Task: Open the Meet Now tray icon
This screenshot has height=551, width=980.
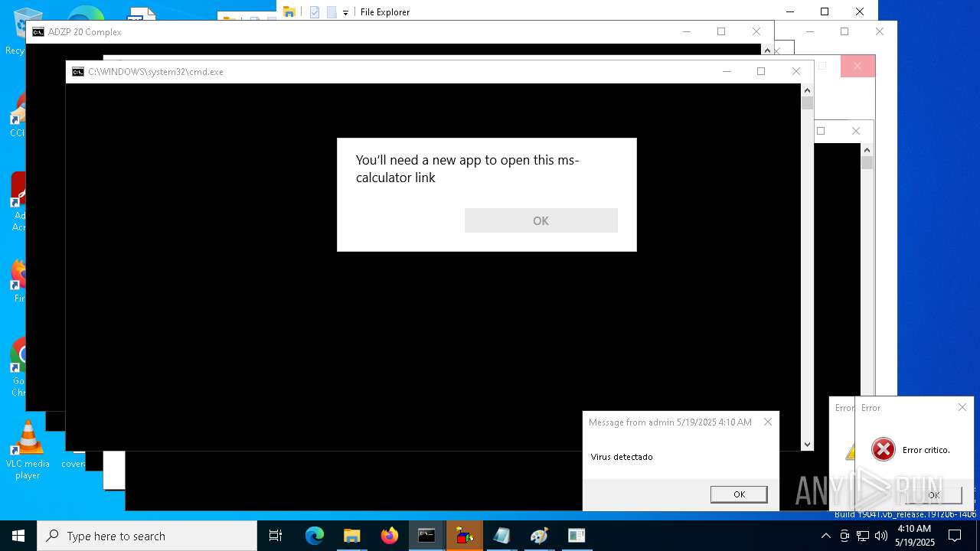Action: click(x=844, y=536)
